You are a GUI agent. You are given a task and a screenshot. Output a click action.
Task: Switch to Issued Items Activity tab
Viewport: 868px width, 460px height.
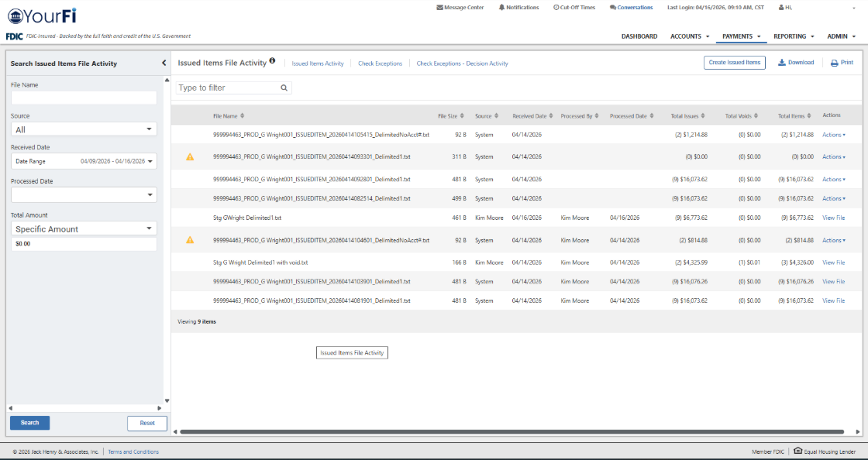click(318, 64)
